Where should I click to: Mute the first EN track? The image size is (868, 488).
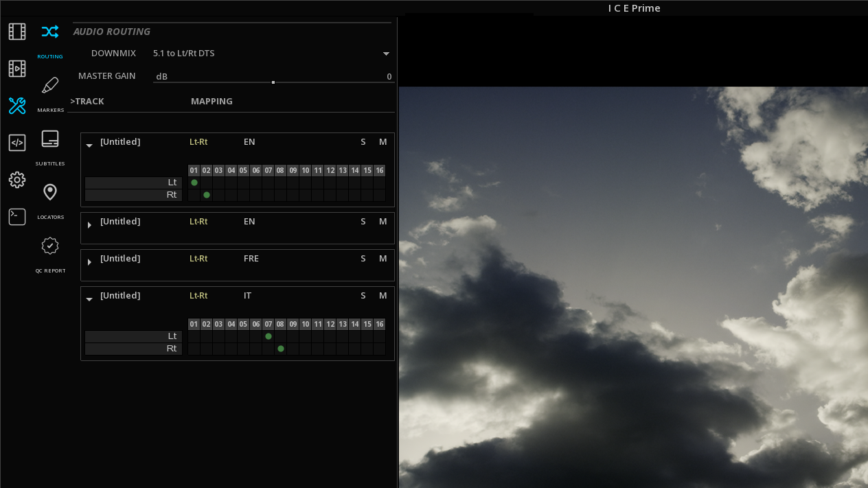(383, 142)
